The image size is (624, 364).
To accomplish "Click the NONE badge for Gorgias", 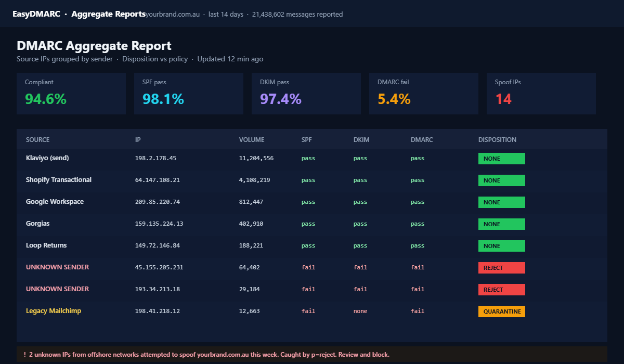I will pos(502,224).
